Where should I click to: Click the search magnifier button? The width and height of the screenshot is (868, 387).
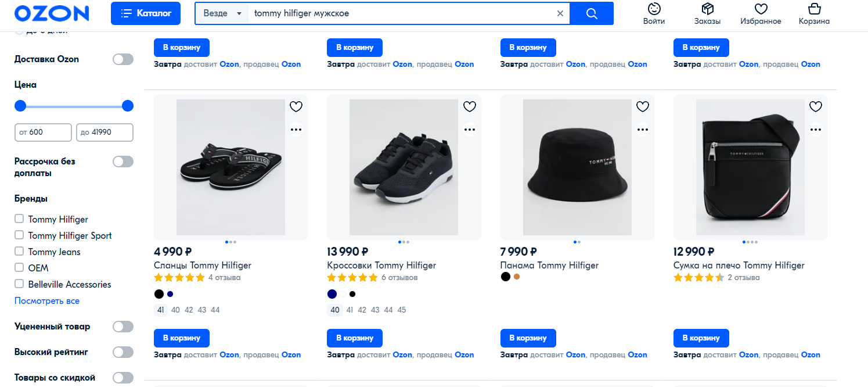click(x=592, y=13)
